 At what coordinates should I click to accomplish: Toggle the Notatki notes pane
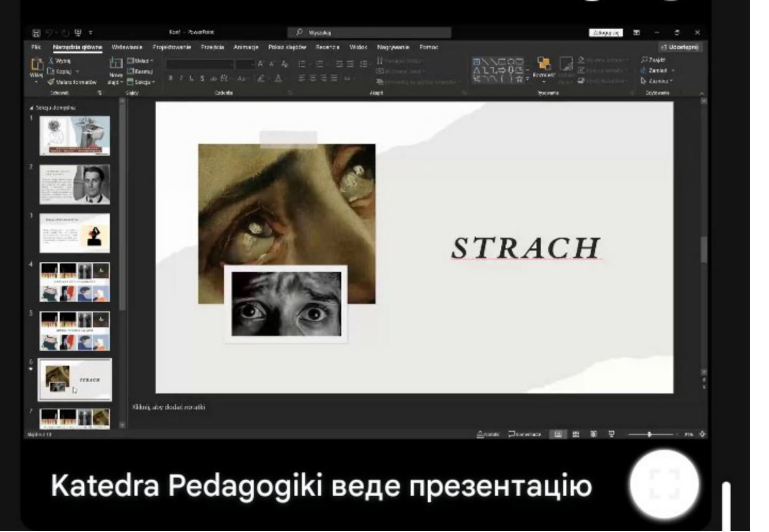pos(488,434)
